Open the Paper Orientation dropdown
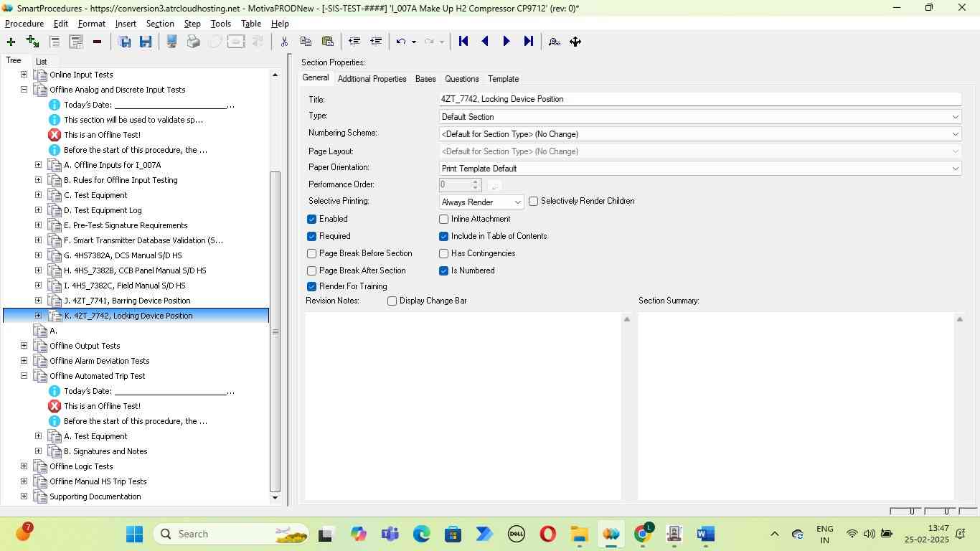 pyautogui.click(x=699, y=169)
